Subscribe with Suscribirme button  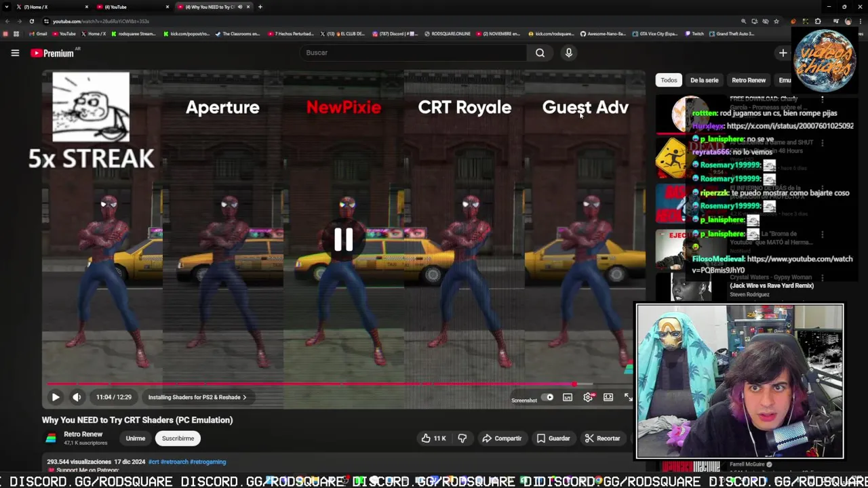(x=178, y=439)
